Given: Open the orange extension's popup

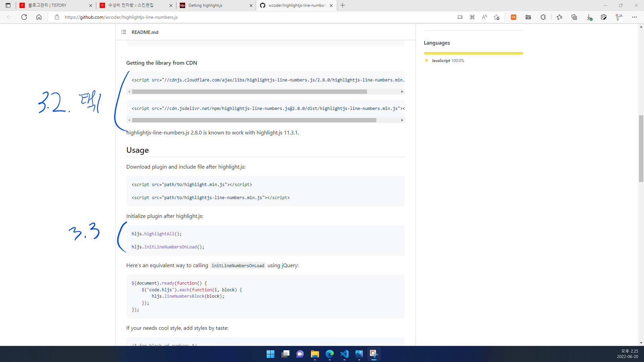Looking at the screenshot, I should [x=514, y=17].
